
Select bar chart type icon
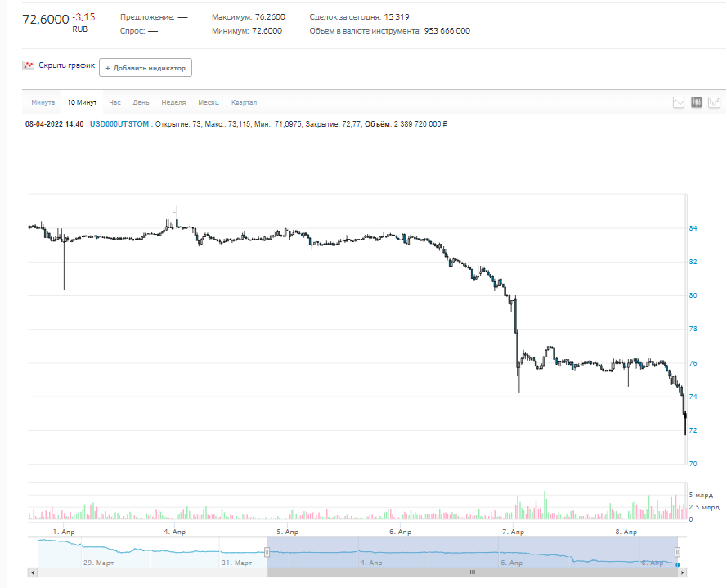(x=715, y=102)
